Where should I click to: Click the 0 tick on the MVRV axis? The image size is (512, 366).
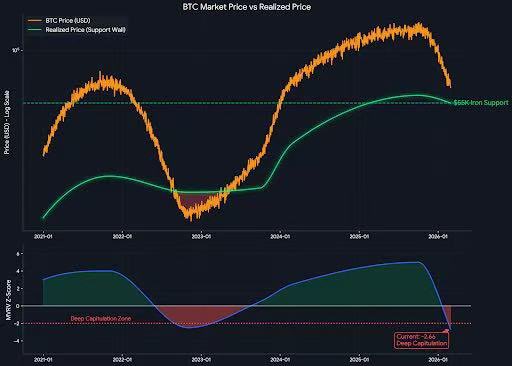tap(18, 306)
